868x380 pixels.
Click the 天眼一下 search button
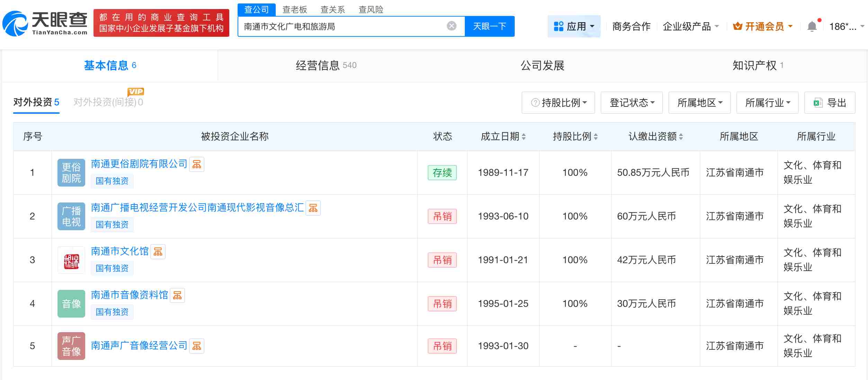489,26
